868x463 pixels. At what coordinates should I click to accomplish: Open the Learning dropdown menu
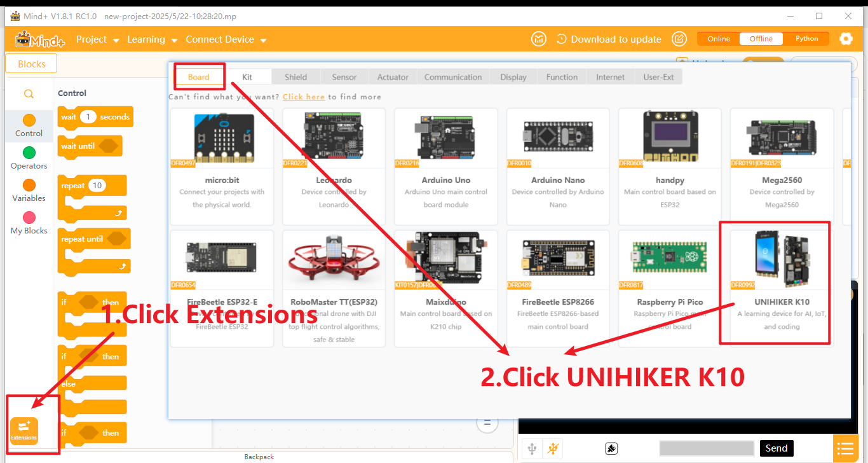tap(153, 39)
